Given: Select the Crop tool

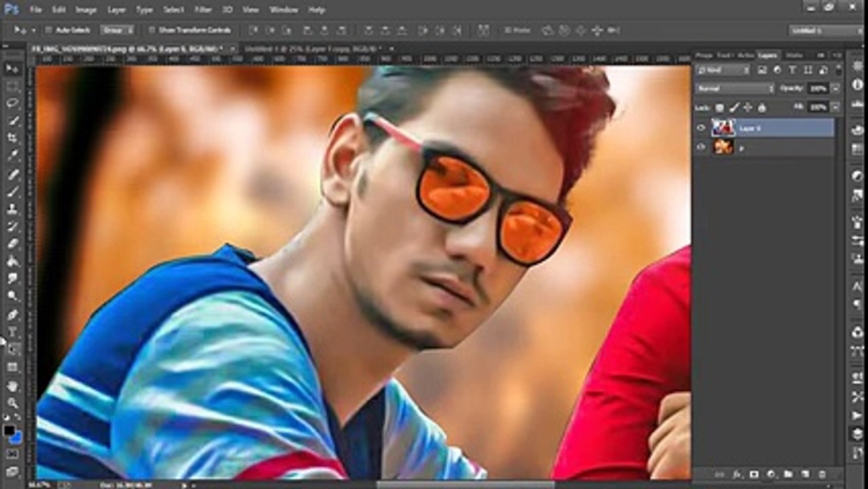Looking at the screenshot, I should pyautogui.click(x=12, y=139).
